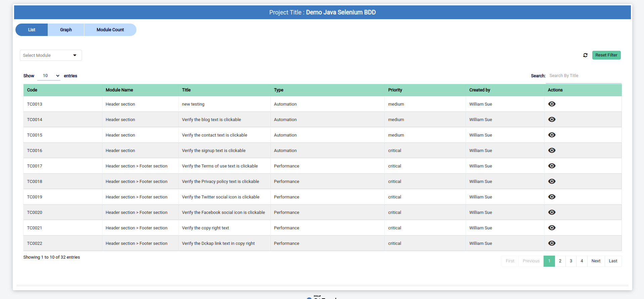Click the refresh icon beside Reset Filter

point(585,55)
